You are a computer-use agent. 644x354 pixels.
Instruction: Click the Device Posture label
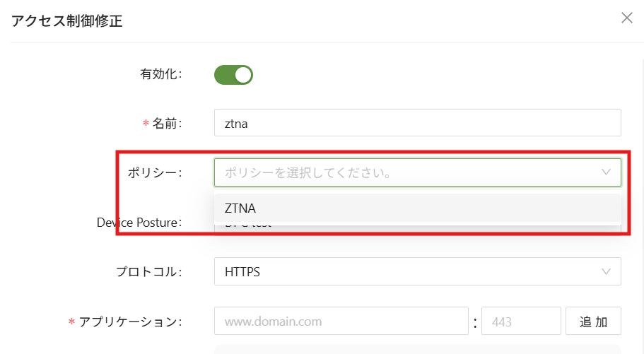(139, 223)
